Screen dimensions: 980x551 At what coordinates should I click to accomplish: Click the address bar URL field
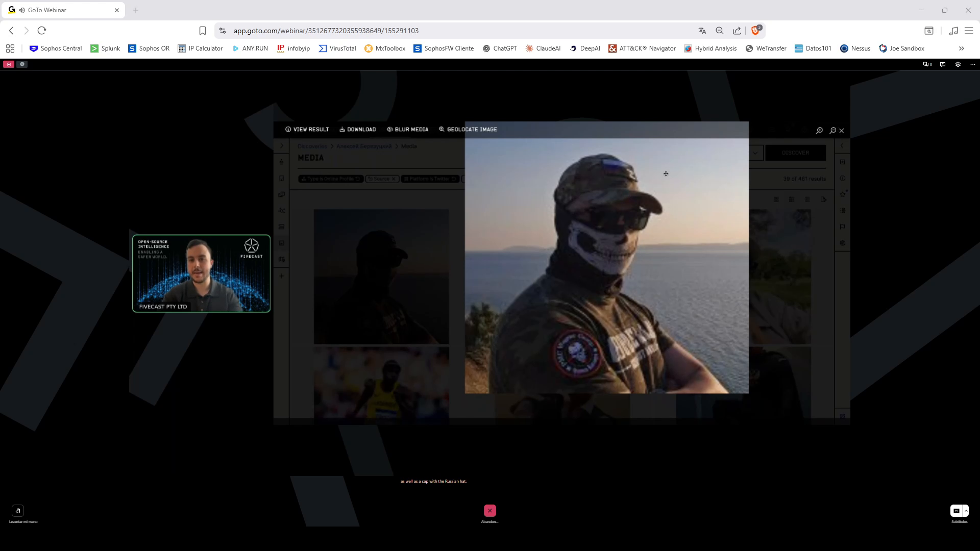[459, 31]
